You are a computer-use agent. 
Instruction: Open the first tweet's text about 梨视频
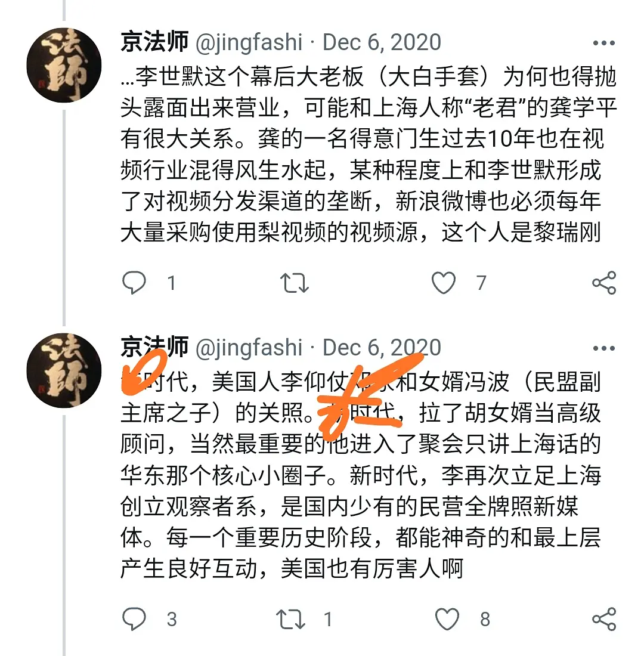[369, 154]
